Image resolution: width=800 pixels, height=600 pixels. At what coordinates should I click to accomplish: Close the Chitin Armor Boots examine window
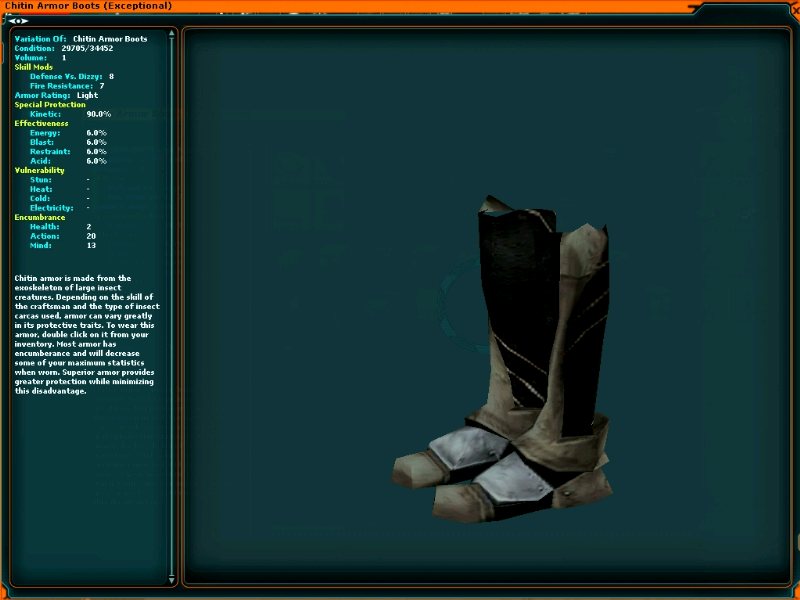(795, 9)
